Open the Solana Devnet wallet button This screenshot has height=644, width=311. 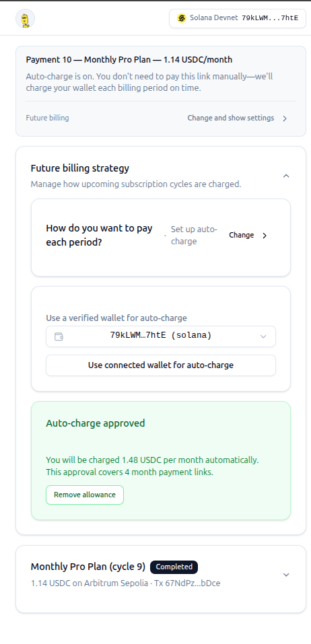pos(238,18)
